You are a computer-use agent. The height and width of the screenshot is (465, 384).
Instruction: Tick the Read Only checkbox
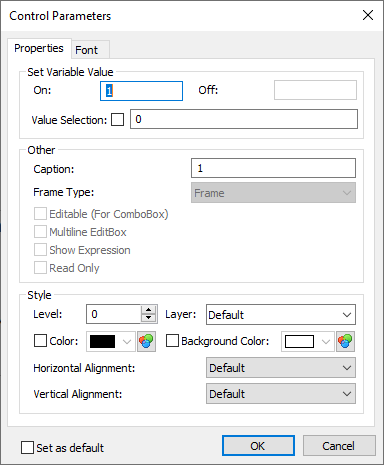click(40, 268)
